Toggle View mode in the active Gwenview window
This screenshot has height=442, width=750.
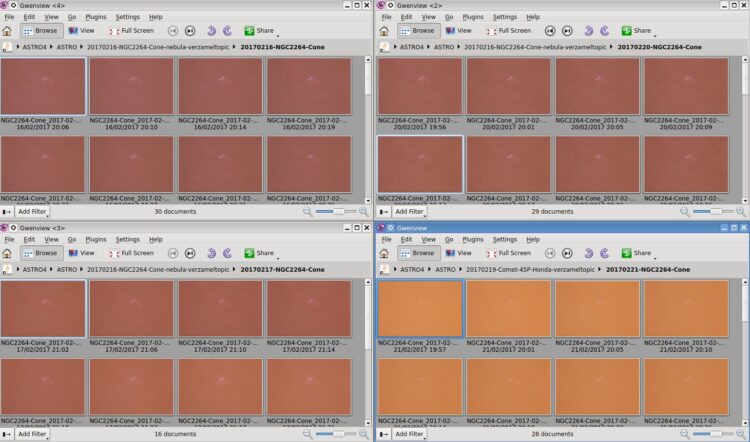(x=458, y=253)
